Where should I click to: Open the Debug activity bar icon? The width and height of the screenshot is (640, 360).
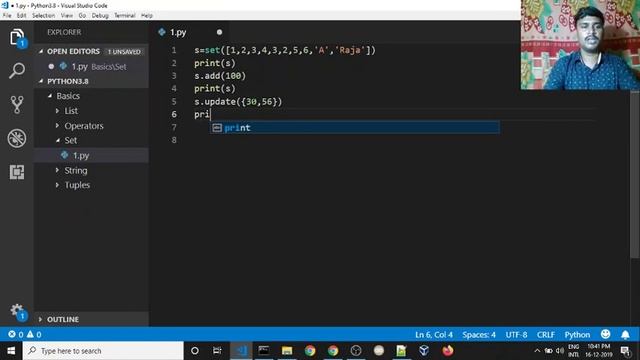(x=17, y=138)
